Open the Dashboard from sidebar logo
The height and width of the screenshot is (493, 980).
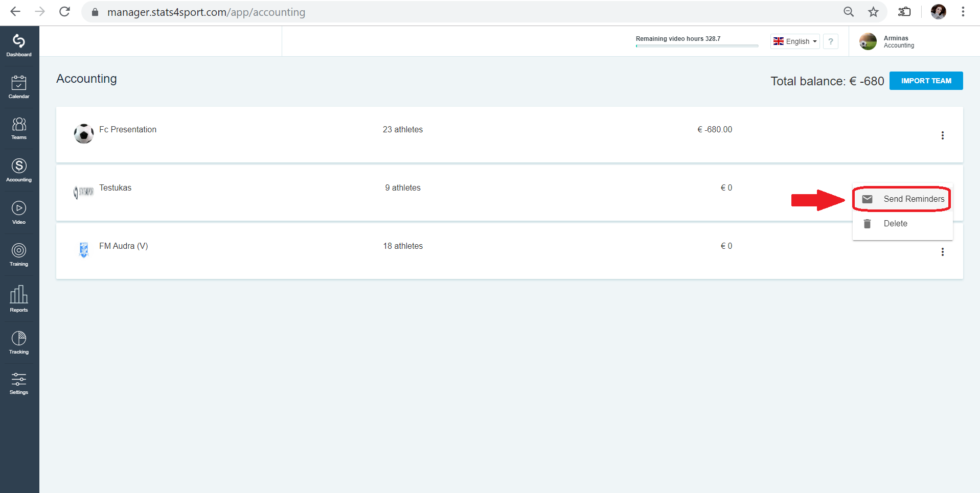pos(19,45)
